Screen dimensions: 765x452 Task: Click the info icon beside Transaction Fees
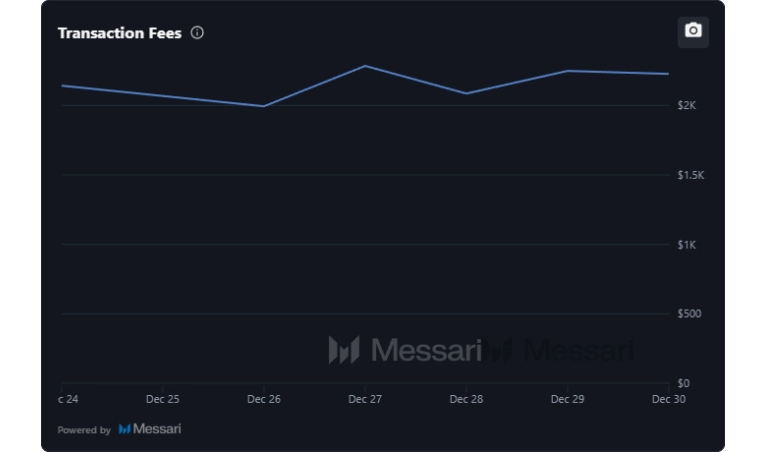point(197,33)
